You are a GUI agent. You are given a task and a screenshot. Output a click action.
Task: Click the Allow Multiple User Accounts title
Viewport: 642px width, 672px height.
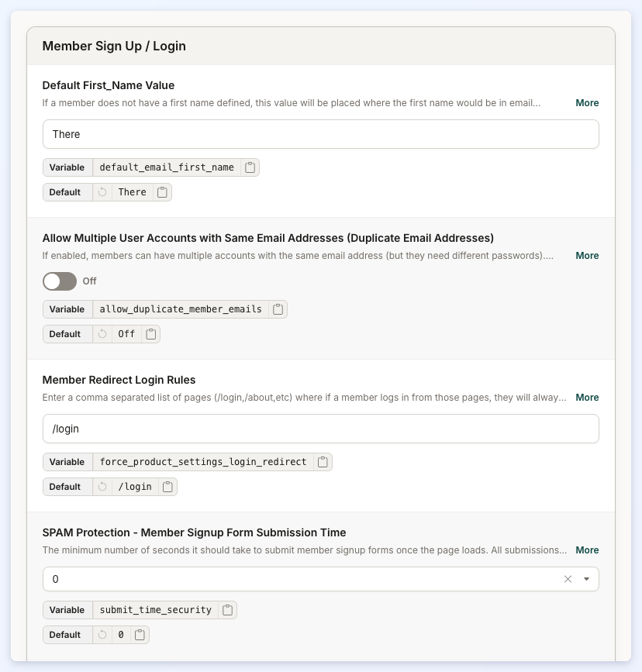[268, 238]
